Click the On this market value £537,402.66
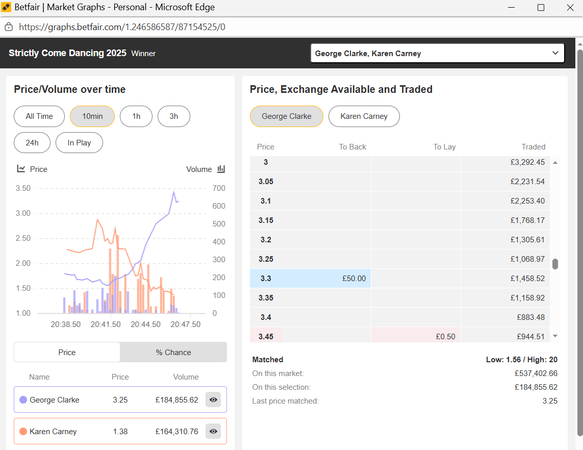 [536, 373]
